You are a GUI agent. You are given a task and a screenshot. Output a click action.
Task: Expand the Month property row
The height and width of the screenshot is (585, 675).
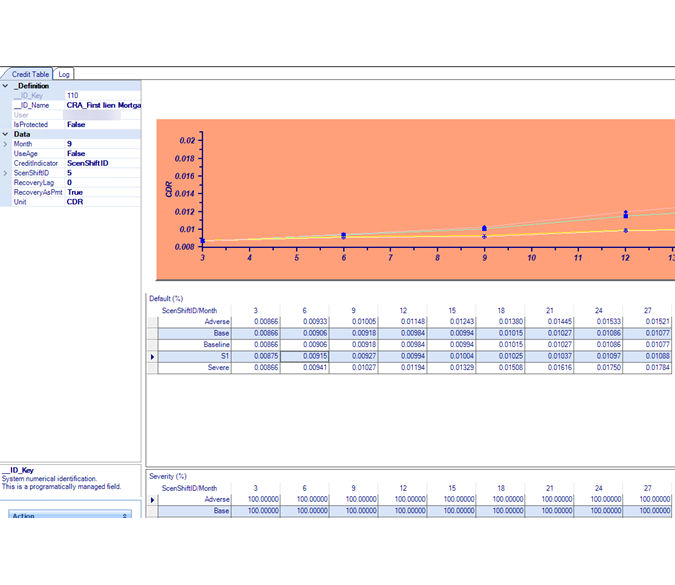[x=5, y=144]
